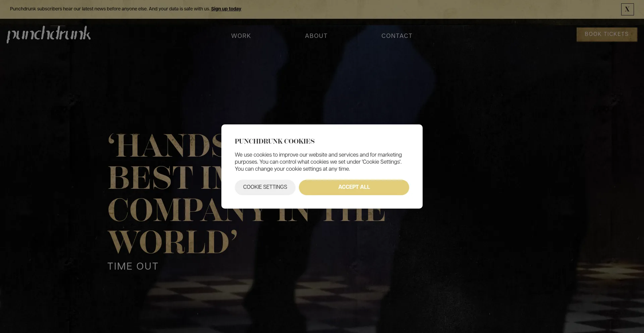Accept all cookies
Screen dimensions: 644x333
pos(354,187)
